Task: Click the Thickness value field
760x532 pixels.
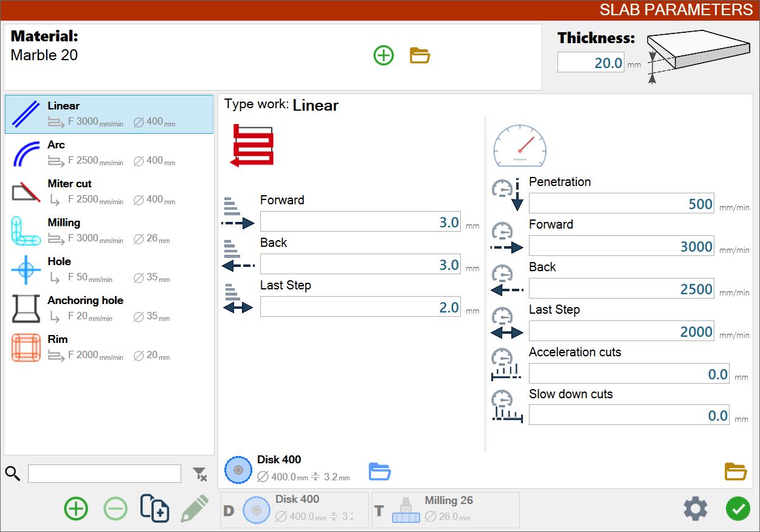Action: (x=591, y=63)
